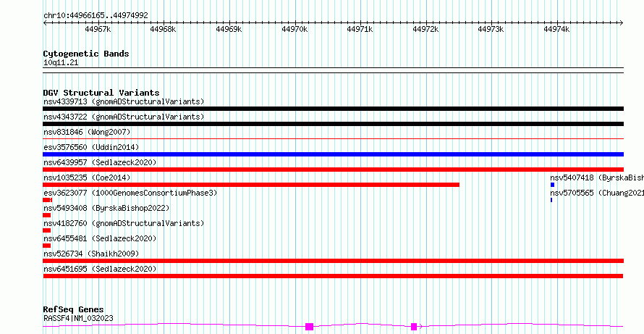Select the small blue nsv5407418 variant block
Viewport: 644px width, 334px height.
[x=552, y=185]
